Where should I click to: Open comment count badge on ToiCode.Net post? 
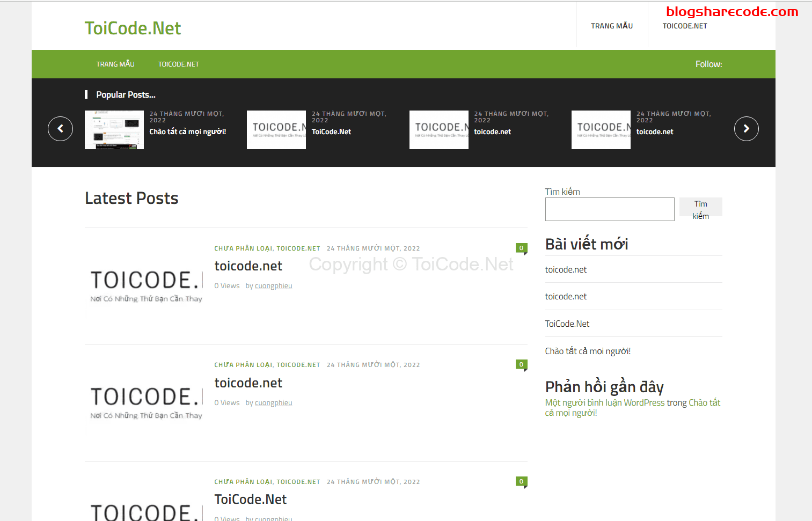point(521,482)
